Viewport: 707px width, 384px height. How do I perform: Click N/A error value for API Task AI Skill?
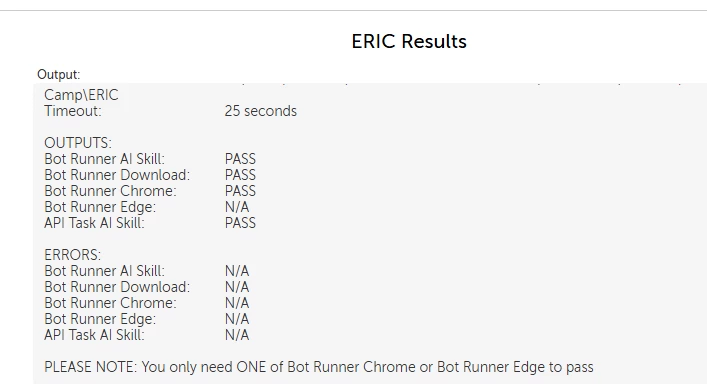[x=237, y=335]
